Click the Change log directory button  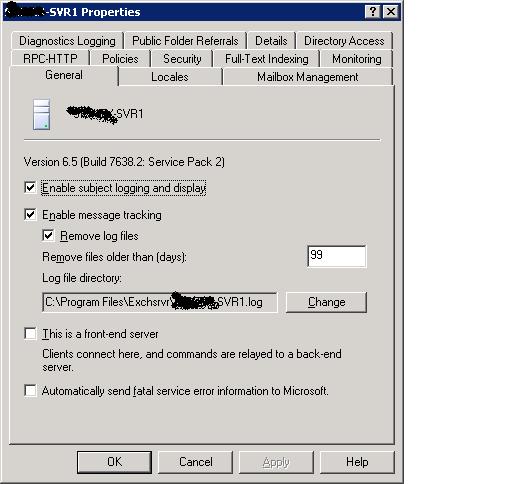pos(326,302)
